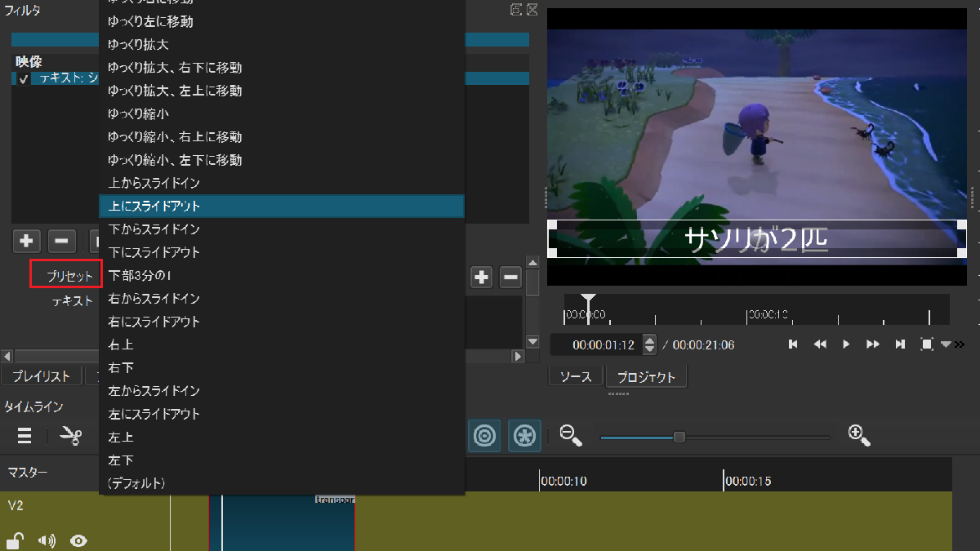Toggle the lock on track V2
The width and height of the screenshot is (980, 551).
15,540
